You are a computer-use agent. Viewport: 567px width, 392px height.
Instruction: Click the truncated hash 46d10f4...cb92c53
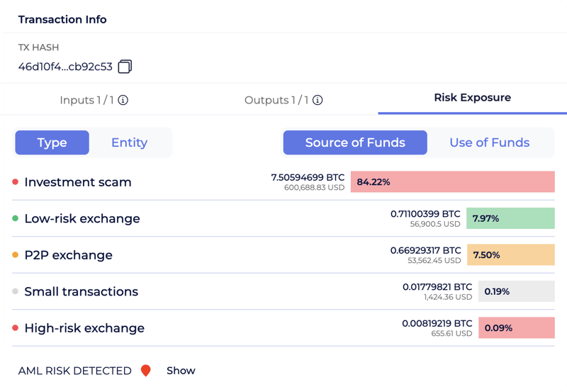point(65,67)
